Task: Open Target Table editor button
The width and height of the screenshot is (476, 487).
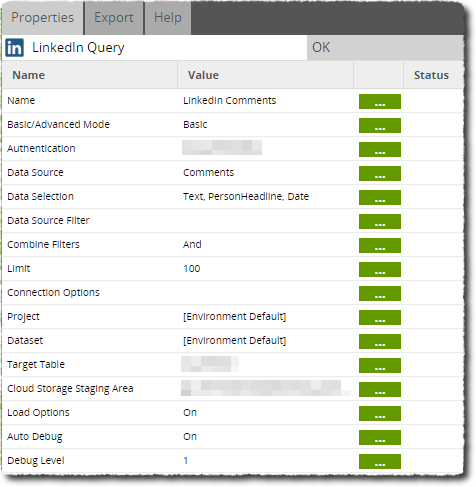Action: (x=380, y=365)
